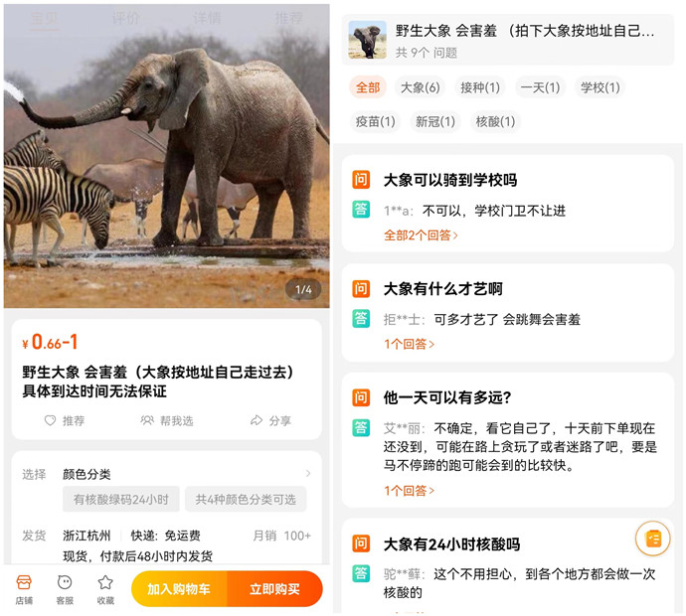Click the orange floating note icon

point(652,539)
